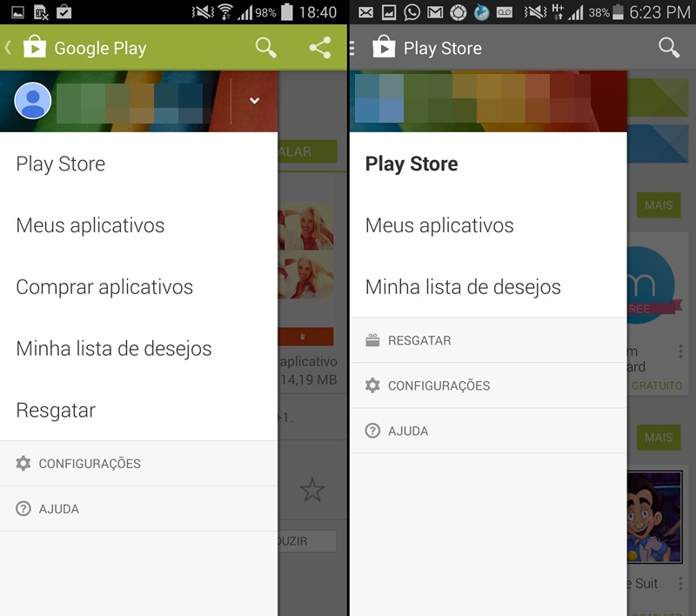Open CONFIGURAÇÕES in the right drawer

click(x=488, y=385)
